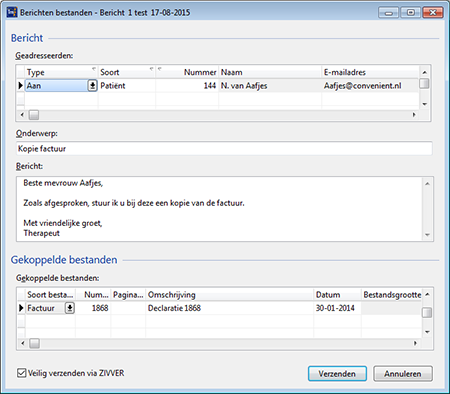The width and height of the screenshot is (450, 394).
Task: Maximize the Berichten bestanden window
Action: [411, 13]
